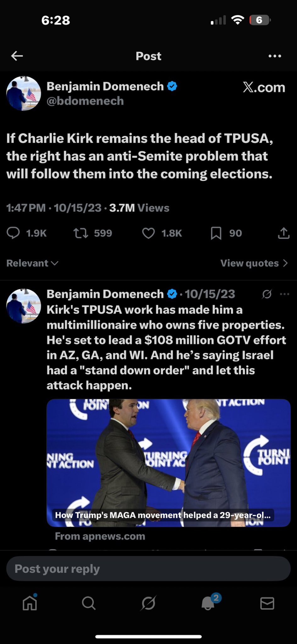Open the Search tab
The width and height of the screenshot is (297, 644).
(89, 603)
